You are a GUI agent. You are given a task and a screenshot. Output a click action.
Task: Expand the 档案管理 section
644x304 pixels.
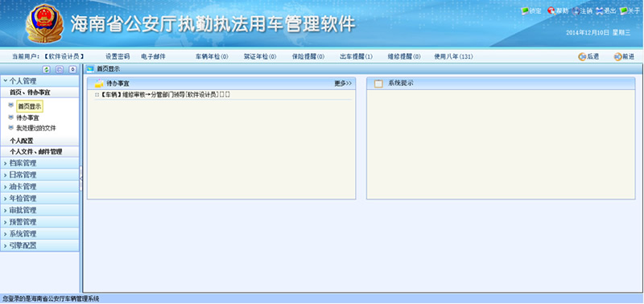pyautogui.click(x=39, y=163)
